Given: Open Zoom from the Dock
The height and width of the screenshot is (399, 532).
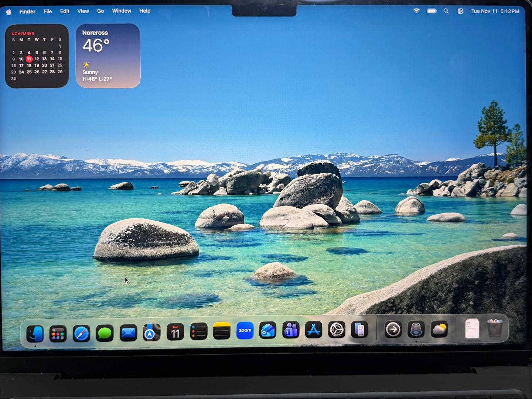Looking at the screenshot, I should click(x=245, y=330).
